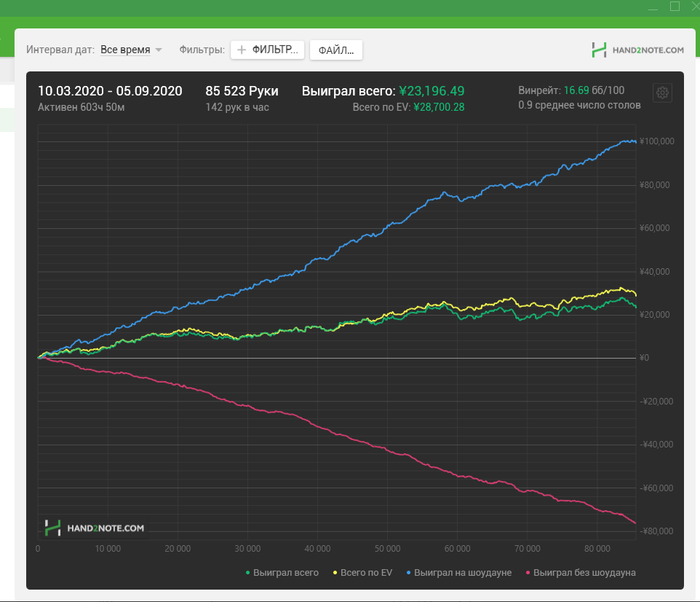The height and width of the screenshot is (602, 700).
Task: Toggle the 'Выиграл всего' legend series
Action: click(282, 573)
